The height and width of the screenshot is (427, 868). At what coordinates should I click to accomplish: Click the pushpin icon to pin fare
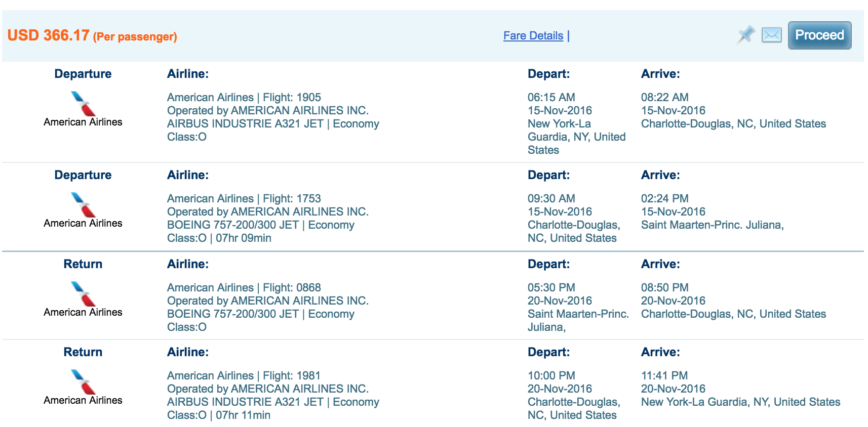[x=745, y=35]
